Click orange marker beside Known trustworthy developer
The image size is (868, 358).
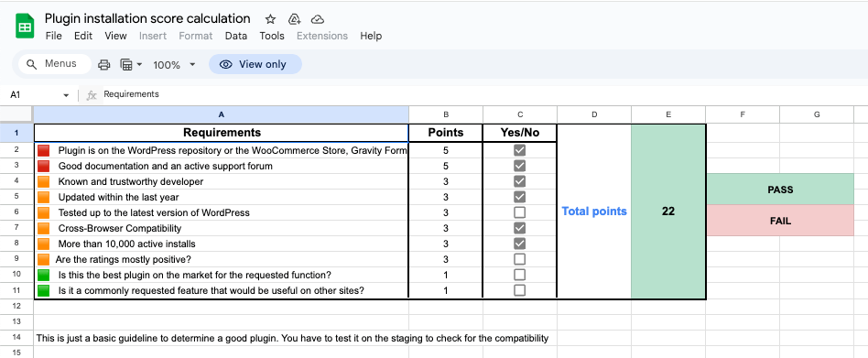(44, 181)
